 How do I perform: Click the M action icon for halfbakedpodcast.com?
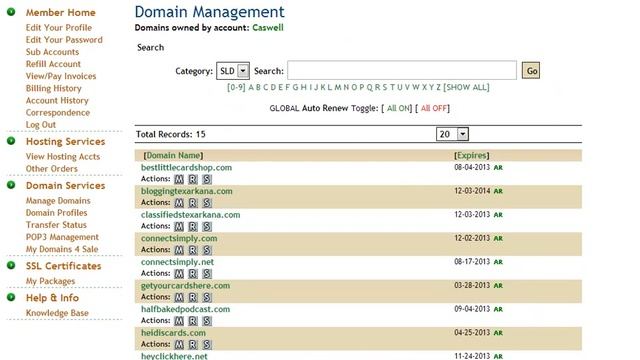tap(179, 321)
